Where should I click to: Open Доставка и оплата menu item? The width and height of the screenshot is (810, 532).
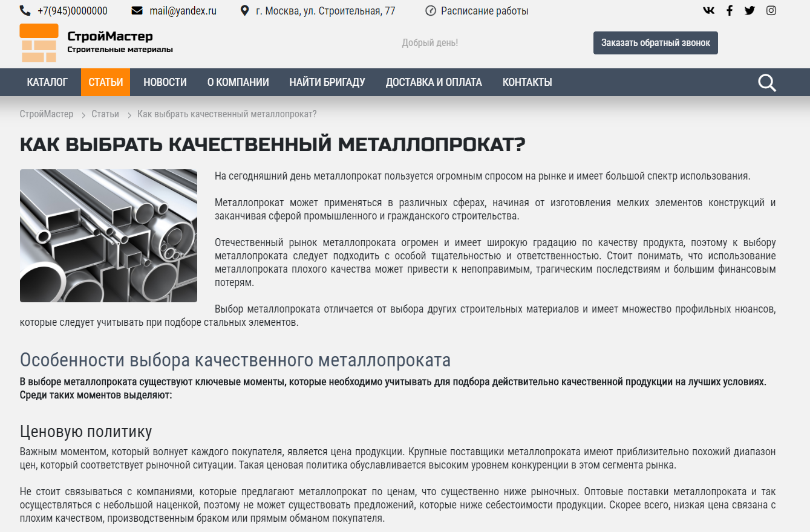click(434, 82)
